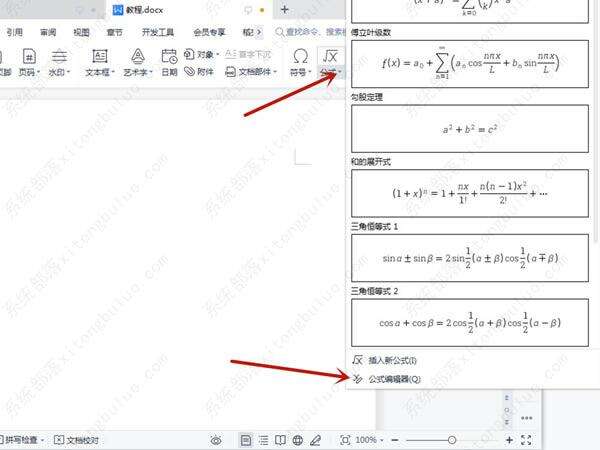Toggle 拼写检查 spell check
The height and width of the screenshot is (450, 600).
click(20, 440)
